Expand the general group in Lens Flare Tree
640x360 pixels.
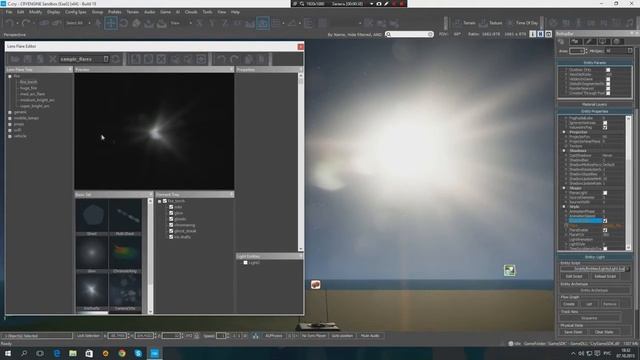click(x=10, y=112)
